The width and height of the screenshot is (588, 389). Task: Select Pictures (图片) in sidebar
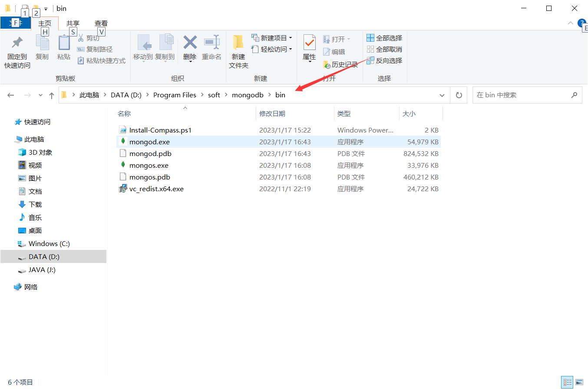(x=30, y=179)
